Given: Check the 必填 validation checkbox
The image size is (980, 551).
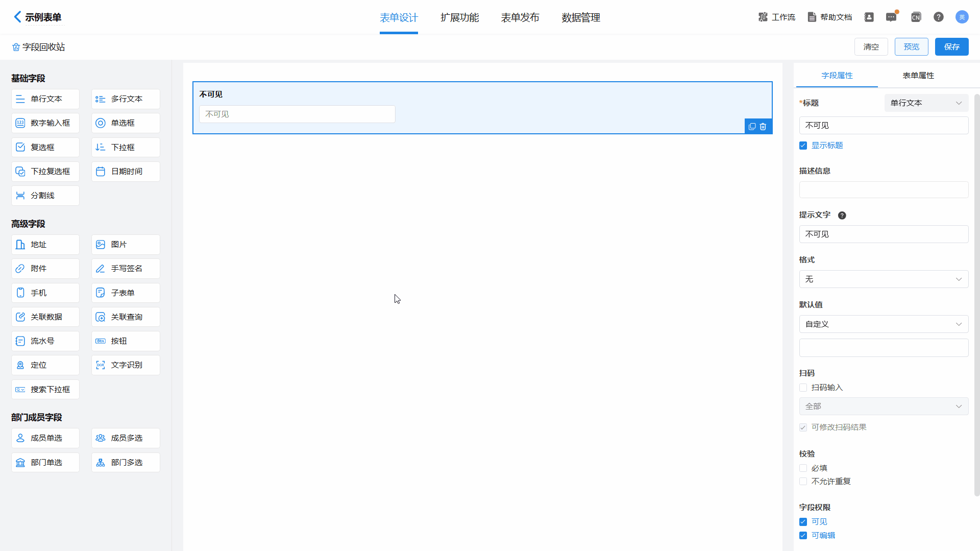Looking at the screenshot, I should coord(803,468).
